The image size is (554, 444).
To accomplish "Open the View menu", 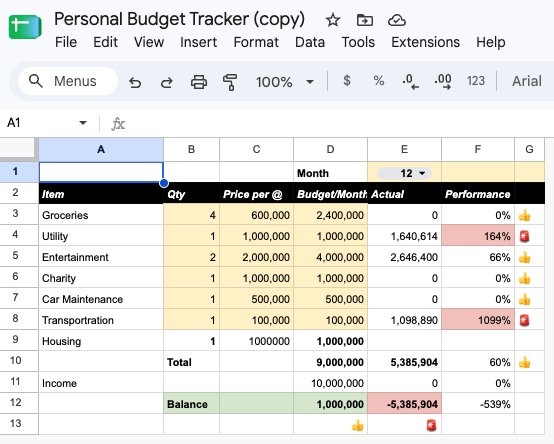I will coord(149,42).
